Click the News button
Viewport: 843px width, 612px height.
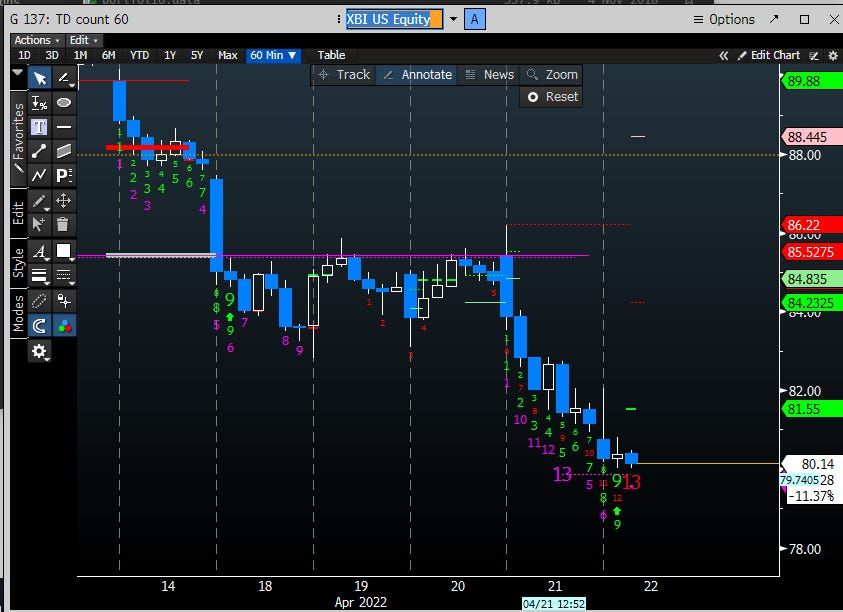pyautogui.click(x=489, y=75)
